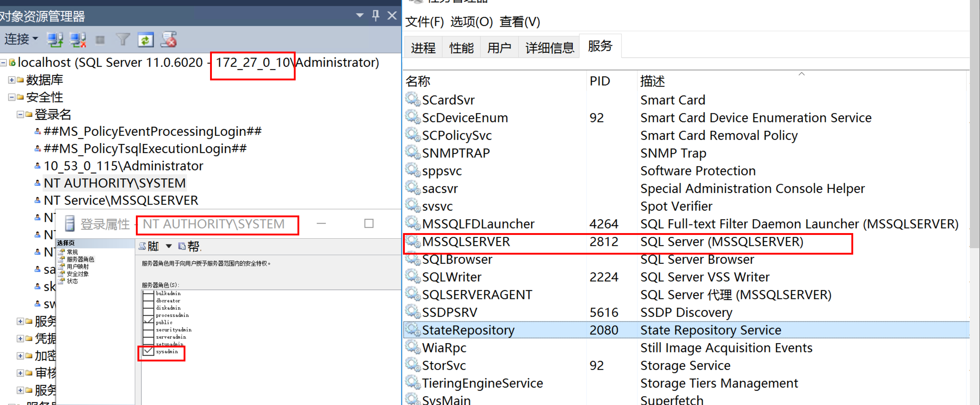This screenshot has height=405, width=980.
Task: Click the grey stop toolbar icon
Action: point(100,40)
